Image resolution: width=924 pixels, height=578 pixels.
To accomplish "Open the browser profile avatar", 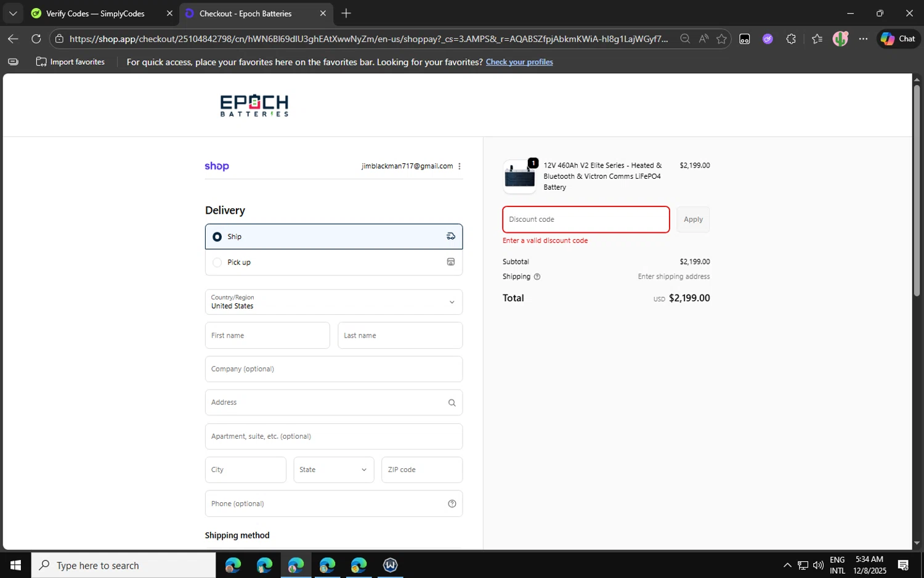I will [840, 39].
